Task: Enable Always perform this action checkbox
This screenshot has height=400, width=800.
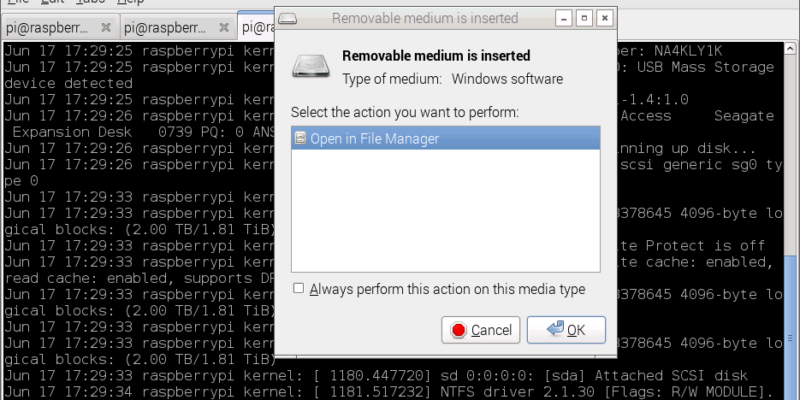Action: [298, 289]
